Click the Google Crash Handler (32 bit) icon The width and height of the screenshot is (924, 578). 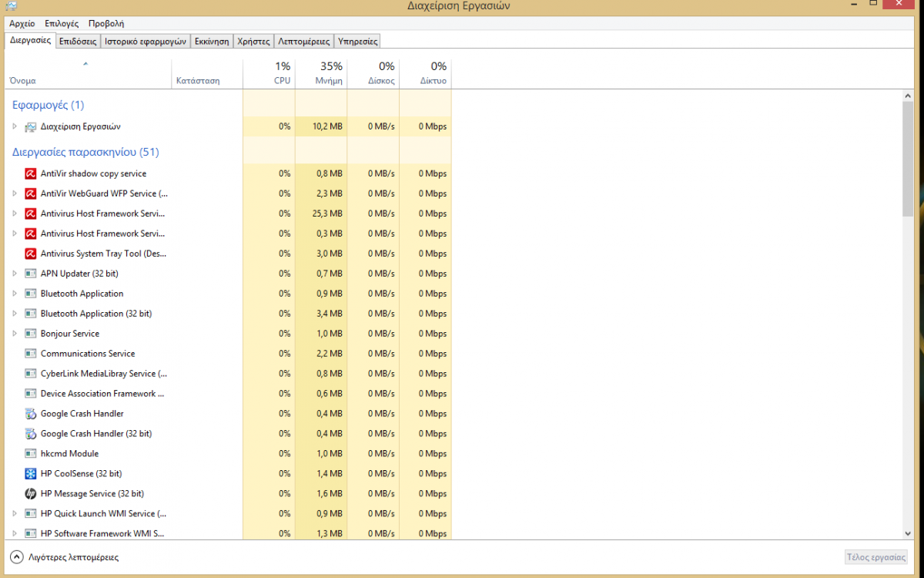(31, 434)
